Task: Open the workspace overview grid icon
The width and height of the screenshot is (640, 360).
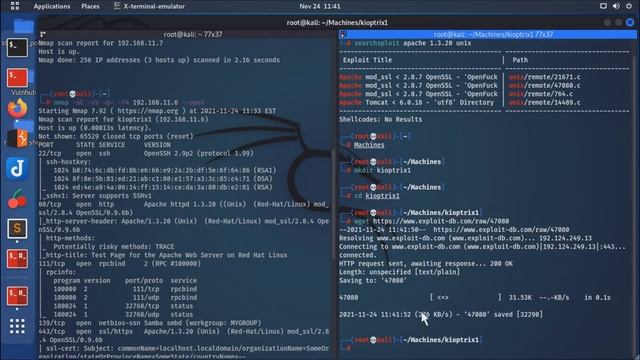Action: pos(15,6)
